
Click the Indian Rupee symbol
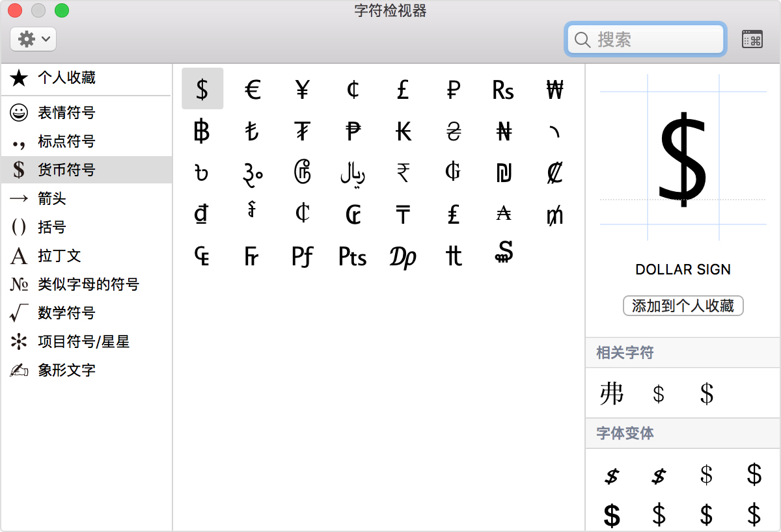[x=403, y=172]
